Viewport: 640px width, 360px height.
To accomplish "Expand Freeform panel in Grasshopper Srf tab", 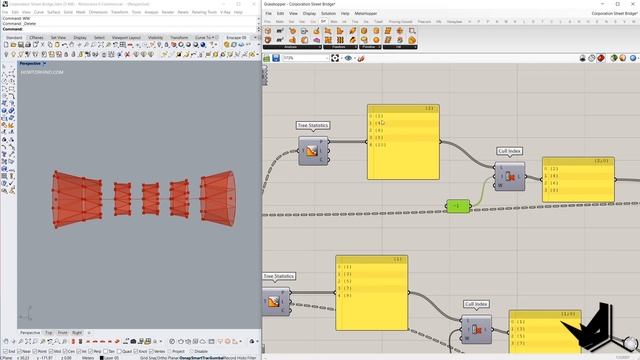I will pos(340,47).
